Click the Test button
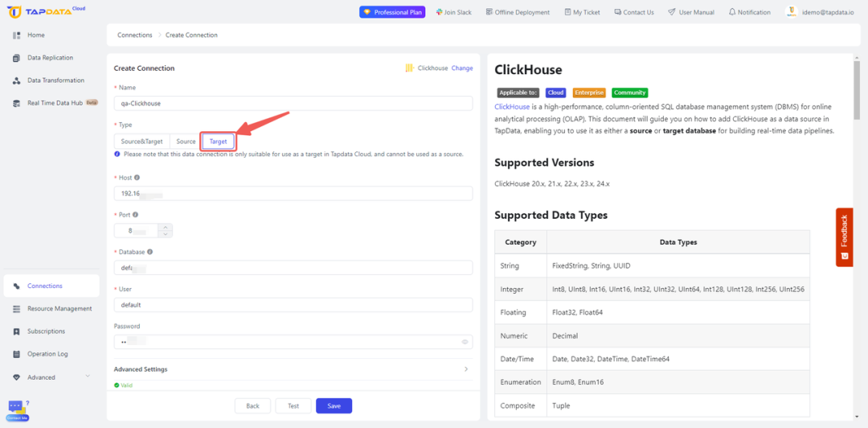This screenshot has height=428, width=868. [293, 405]
